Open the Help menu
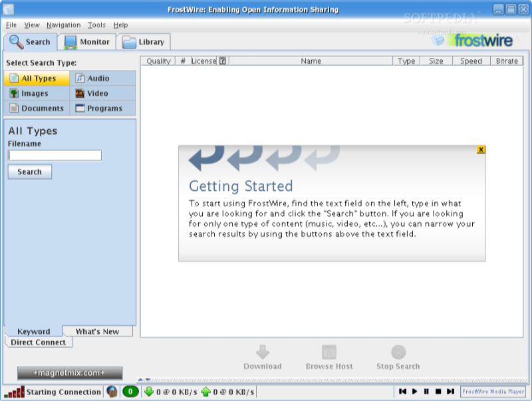532x401 pixels. 121,25
